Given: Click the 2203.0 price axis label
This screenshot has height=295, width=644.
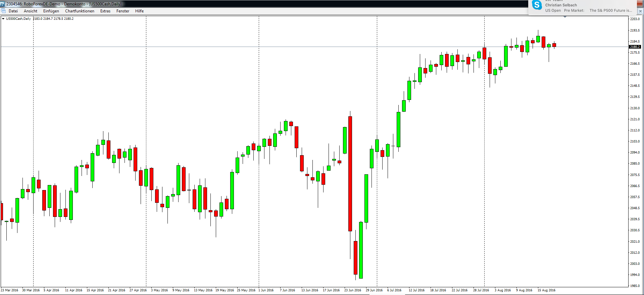Looking at the screenshot, I should coord(635,19).
